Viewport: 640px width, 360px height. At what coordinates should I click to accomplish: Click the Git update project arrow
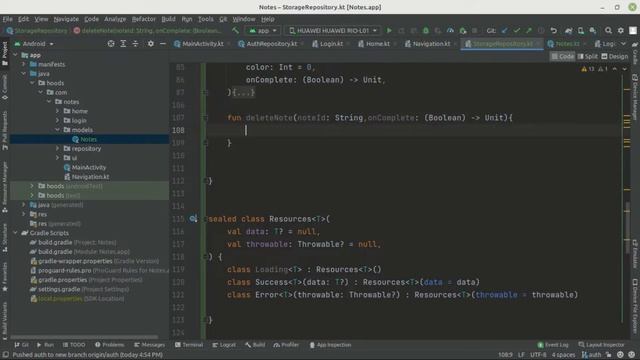point(504,31)
